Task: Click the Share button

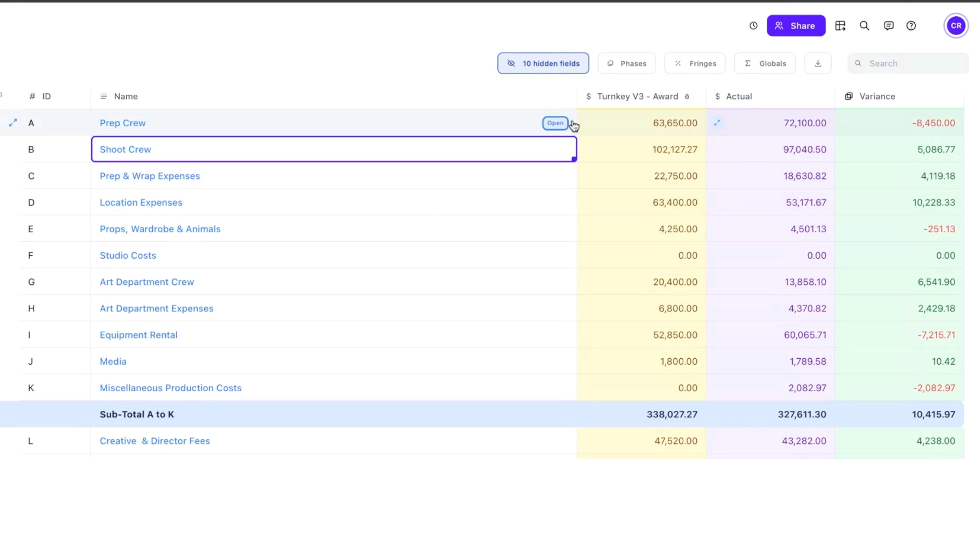Action: (796, 26)
